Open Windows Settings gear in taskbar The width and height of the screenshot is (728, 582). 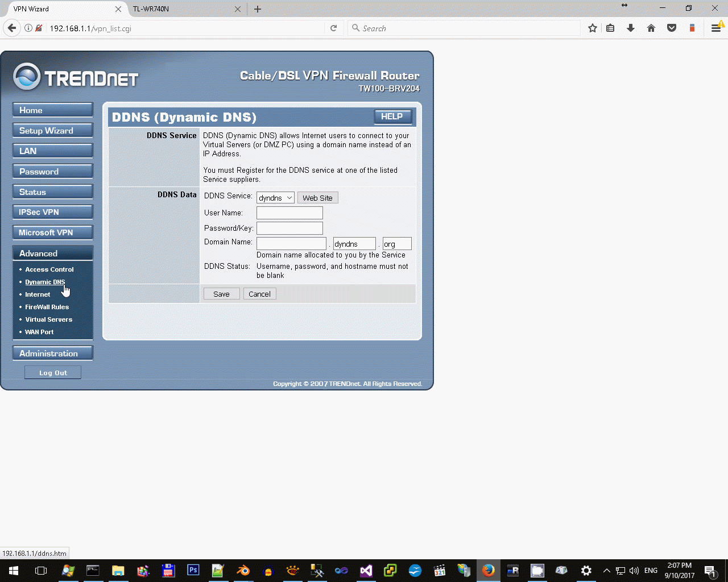tap(586, 571)
